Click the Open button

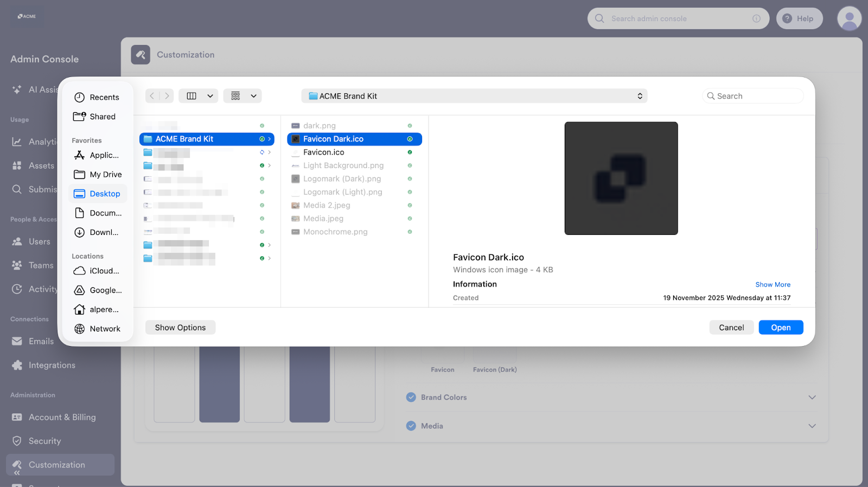781,328
